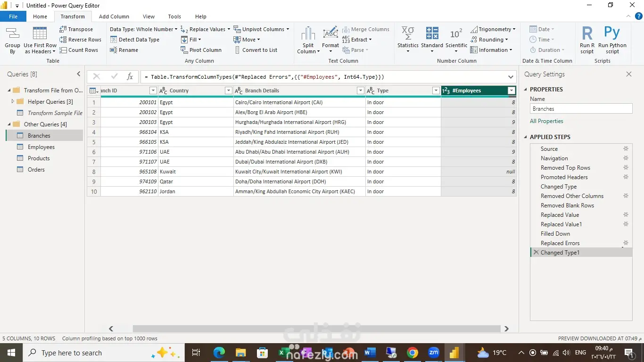Image resolution: width=644 pixels, height=362 pixels.
Task: Click Convert to List
Action: click(x=255, y=50)
